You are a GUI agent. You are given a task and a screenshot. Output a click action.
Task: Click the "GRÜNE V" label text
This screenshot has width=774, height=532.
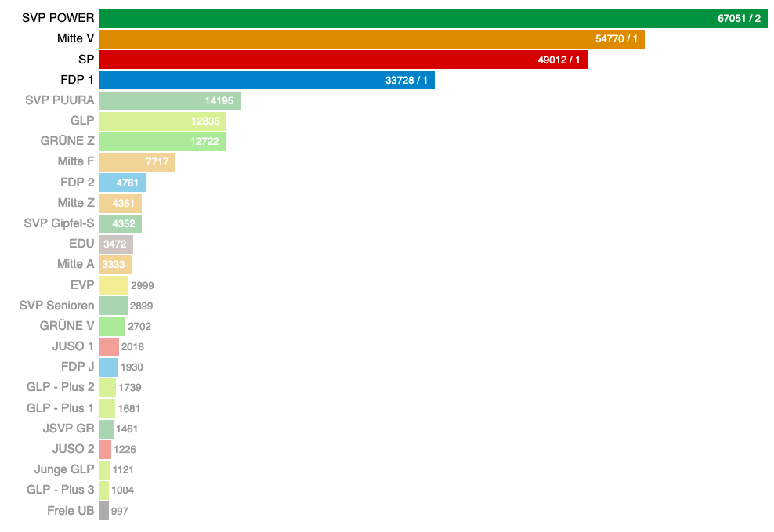pos(67,326)
